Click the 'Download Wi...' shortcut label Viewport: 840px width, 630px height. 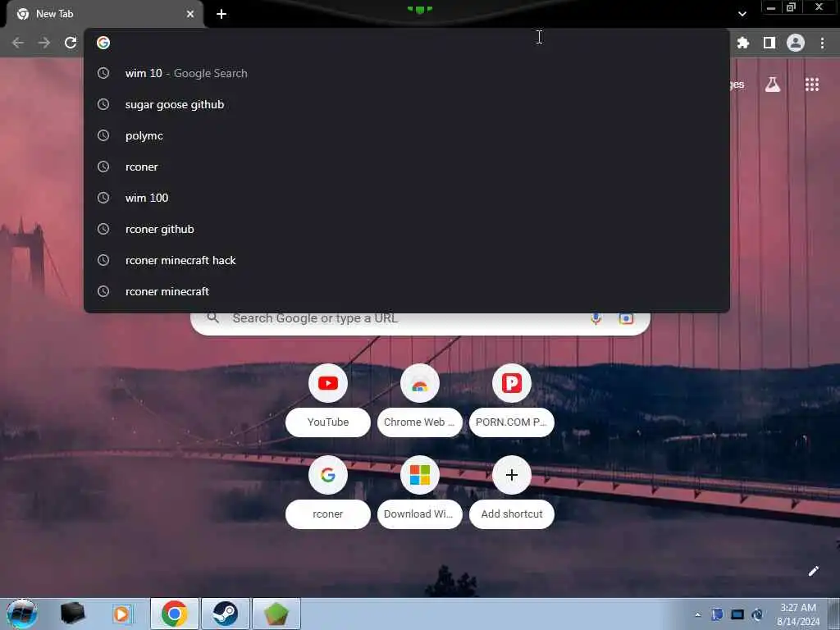(x=419, y=514)
